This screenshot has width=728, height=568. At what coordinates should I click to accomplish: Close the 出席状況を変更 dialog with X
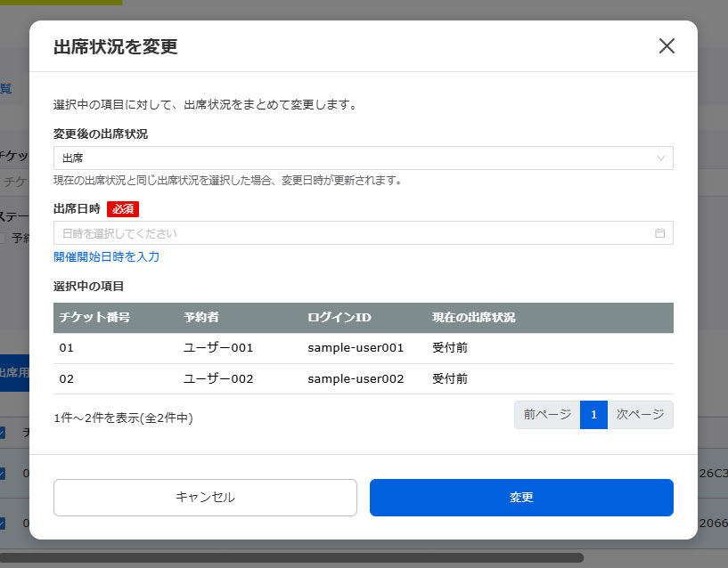[x=667, y=46]
